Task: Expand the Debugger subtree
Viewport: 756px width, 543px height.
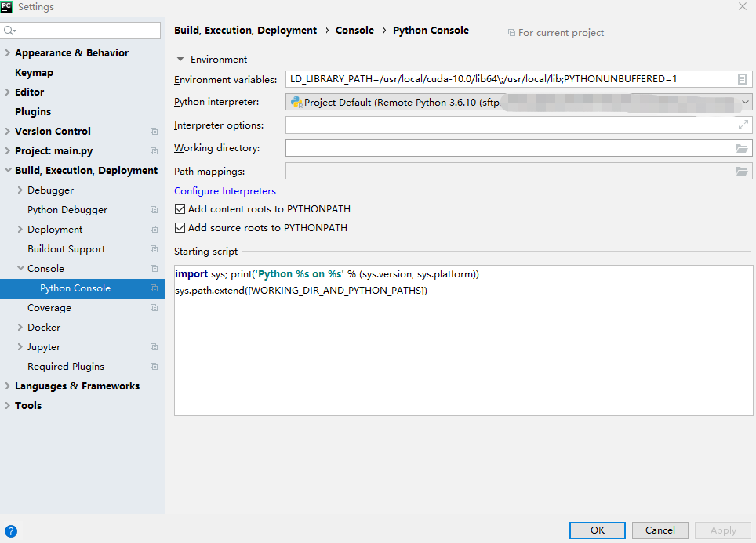Action: 20,190
